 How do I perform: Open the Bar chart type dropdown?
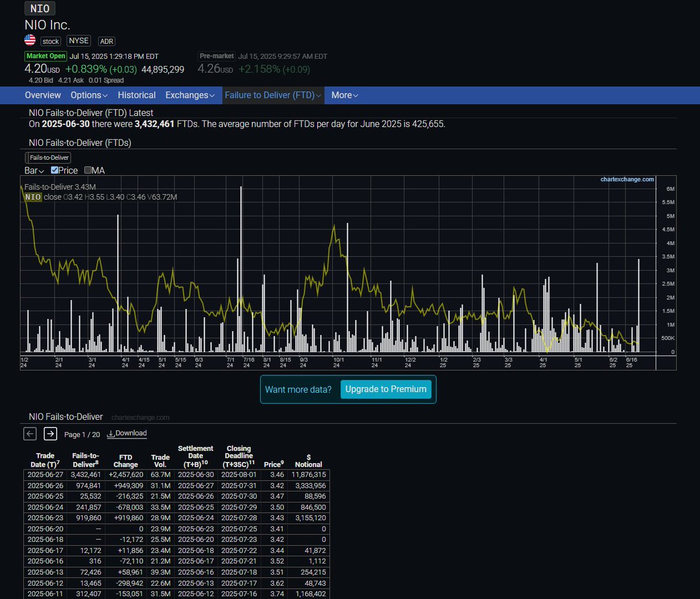34,170
